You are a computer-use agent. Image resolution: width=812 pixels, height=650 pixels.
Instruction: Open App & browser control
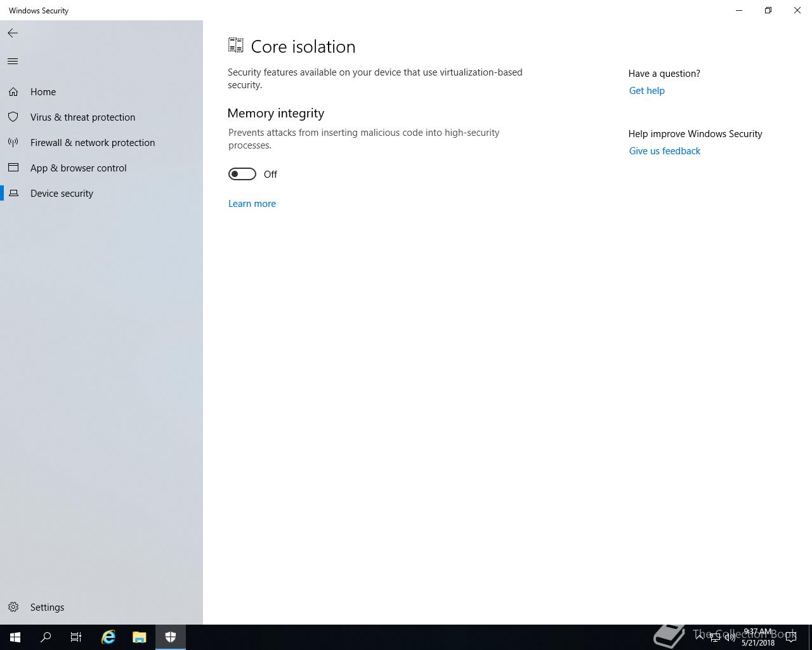(101, 168)
